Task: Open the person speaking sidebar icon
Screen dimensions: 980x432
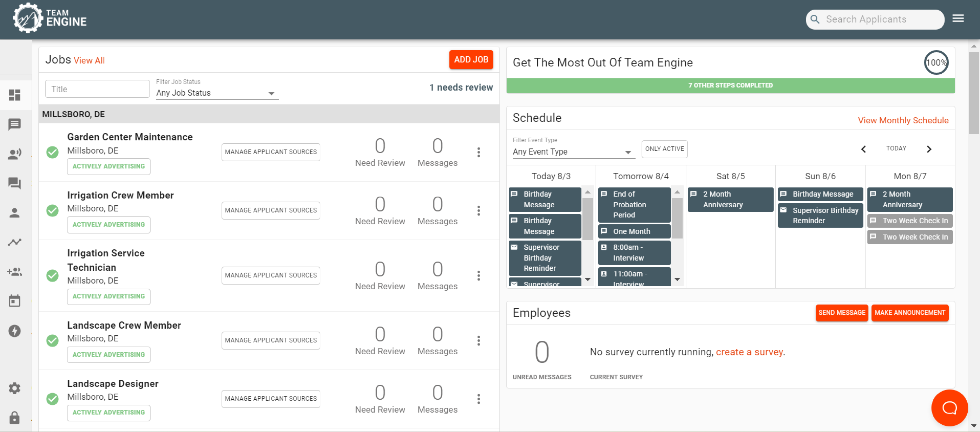Action: pyautogui.click(x=14, y=154)
